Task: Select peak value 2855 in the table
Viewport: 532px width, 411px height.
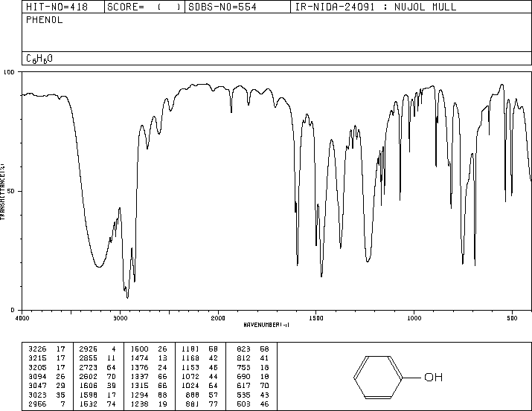Action: pos(89,358)
